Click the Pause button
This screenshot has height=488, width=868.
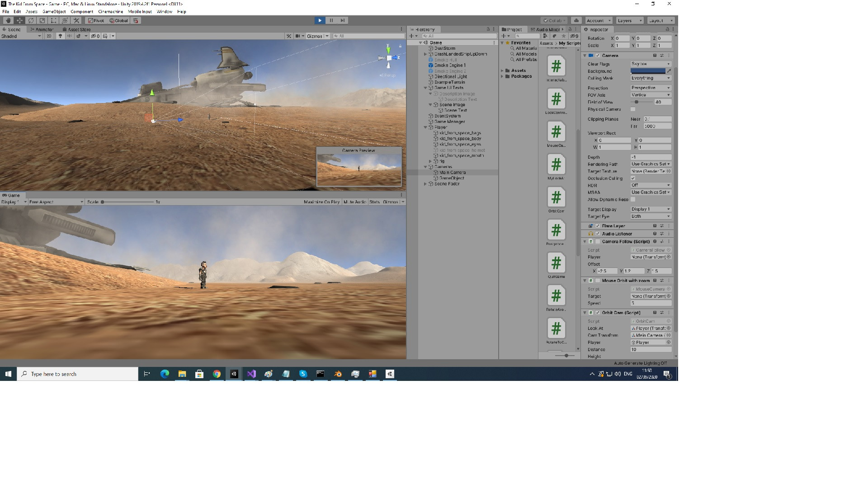(x=331, y=20)
